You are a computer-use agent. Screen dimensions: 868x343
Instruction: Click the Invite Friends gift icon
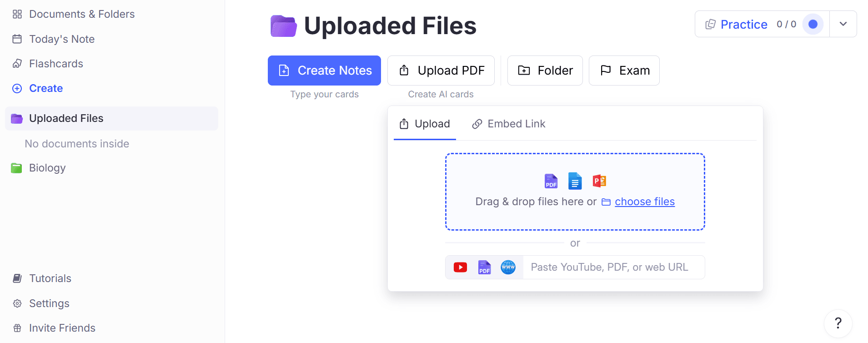pyautogui.click(x=17, y=328)
